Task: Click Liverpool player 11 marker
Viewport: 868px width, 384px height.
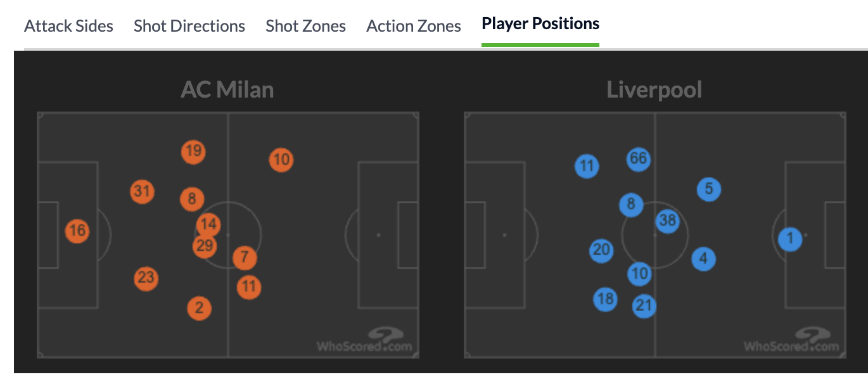Action: coord(587,167)
